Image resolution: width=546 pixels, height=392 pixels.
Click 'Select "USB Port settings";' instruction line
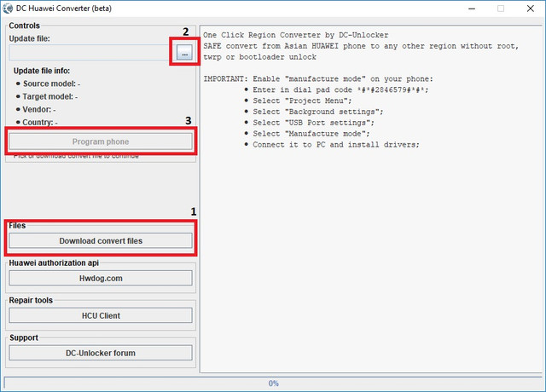313,123
